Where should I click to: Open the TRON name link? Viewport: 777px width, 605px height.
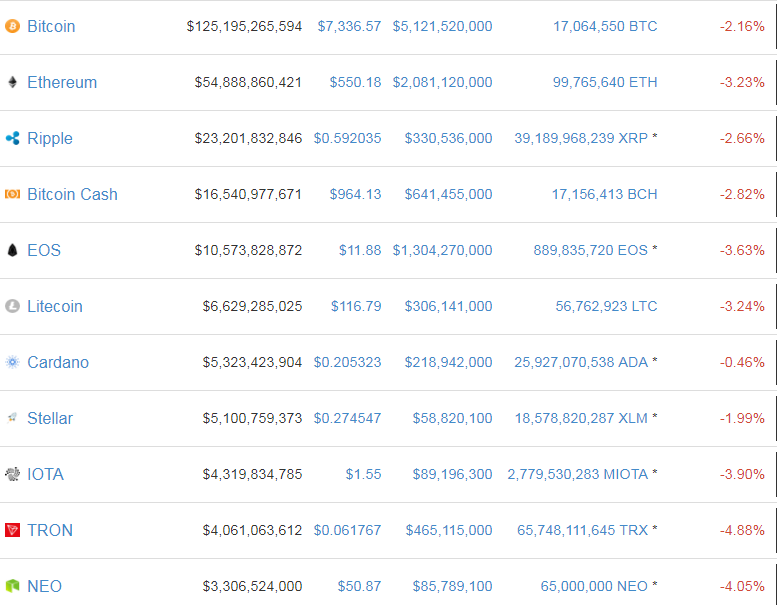click(x=50, y=530)
